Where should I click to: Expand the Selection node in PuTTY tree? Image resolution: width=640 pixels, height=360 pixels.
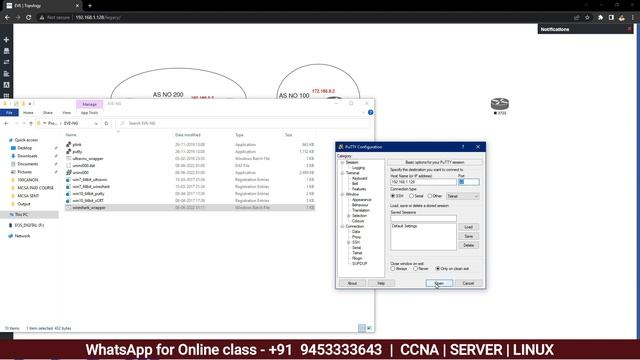pos(349,216)
